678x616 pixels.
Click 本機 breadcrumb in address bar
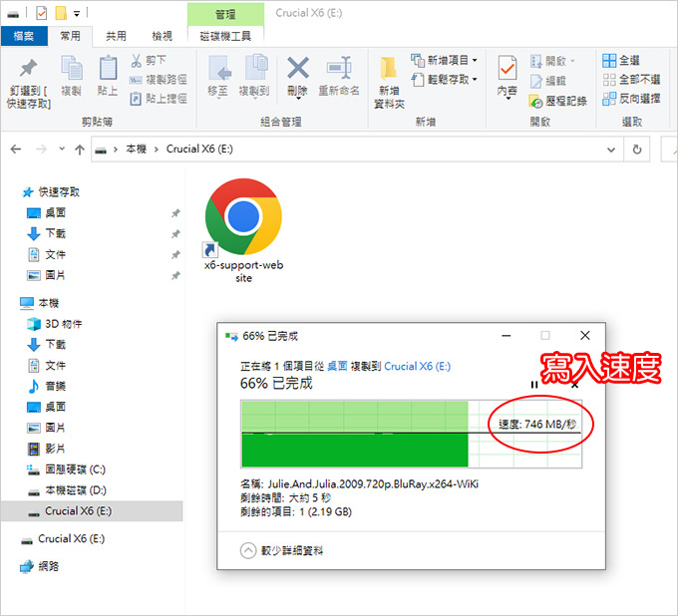point(137,150)
